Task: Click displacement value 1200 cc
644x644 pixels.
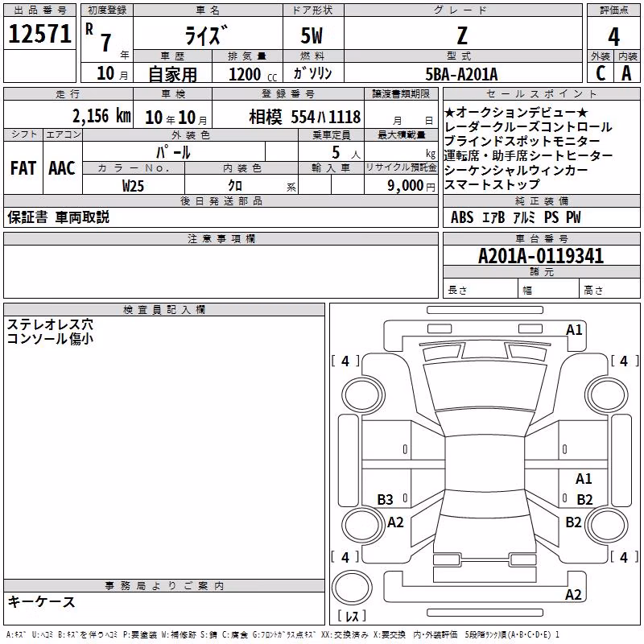Action: tap(253, 74)
